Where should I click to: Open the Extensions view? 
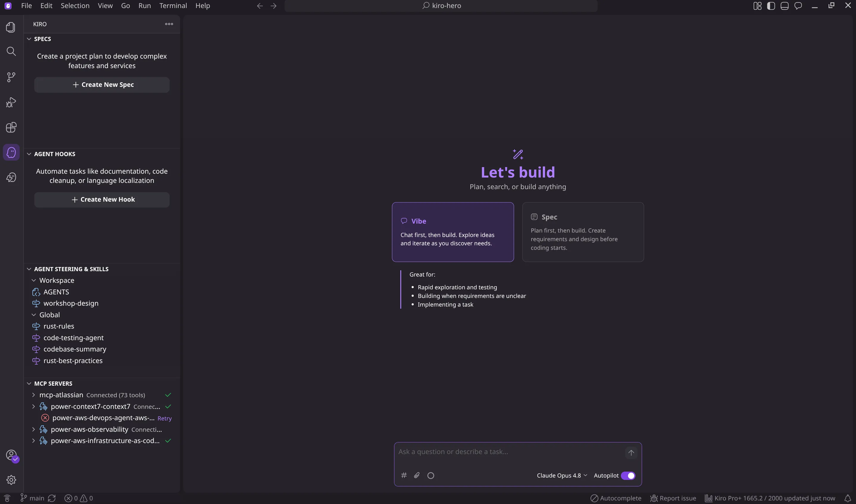tap(11, 127)
